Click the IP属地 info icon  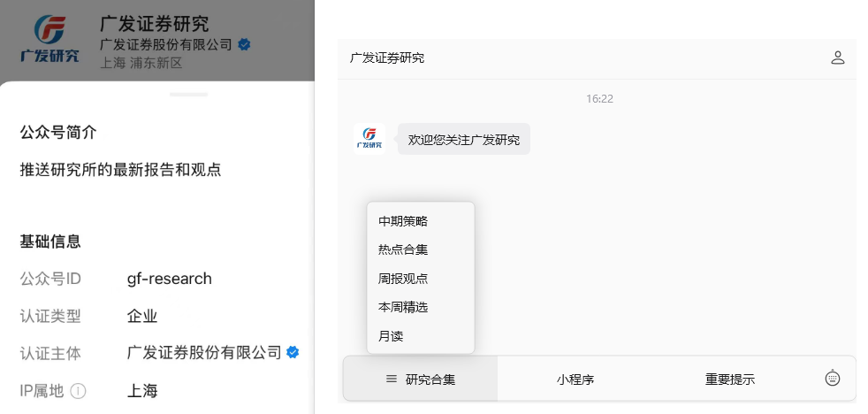[79, 391]
